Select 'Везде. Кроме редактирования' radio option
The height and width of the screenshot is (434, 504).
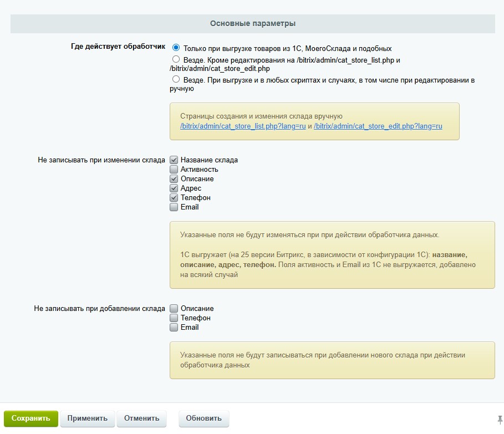pos(176,59)
